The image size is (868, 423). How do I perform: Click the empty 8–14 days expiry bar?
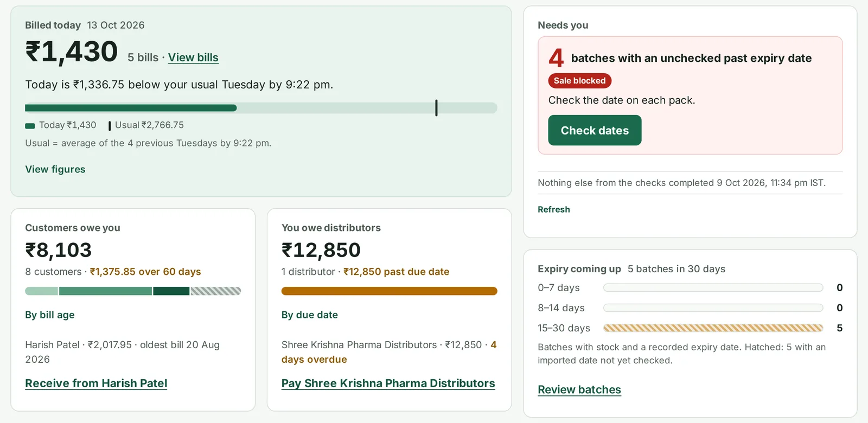[713, 308]
